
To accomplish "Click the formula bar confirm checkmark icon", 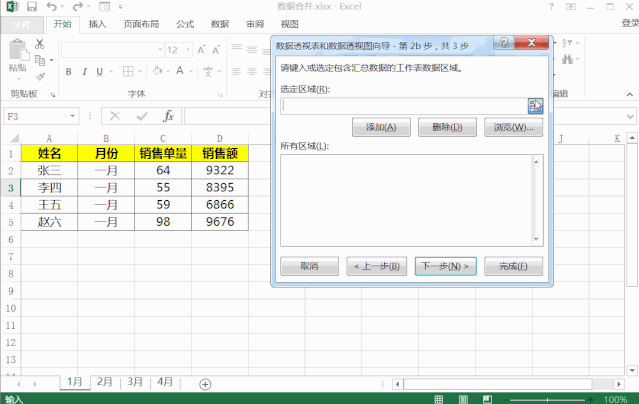I will (x=142, y=117).
